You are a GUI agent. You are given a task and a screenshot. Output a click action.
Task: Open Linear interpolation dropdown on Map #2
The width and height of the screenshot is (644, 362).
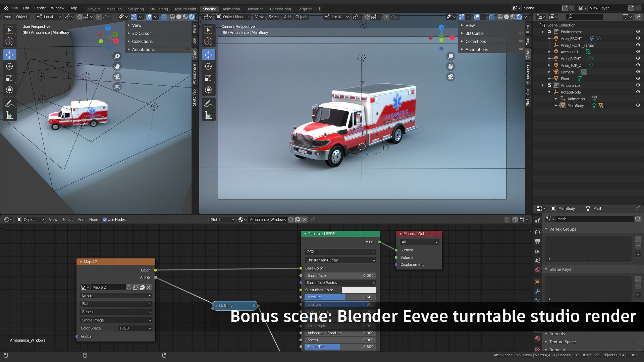(x=116, y=295)
